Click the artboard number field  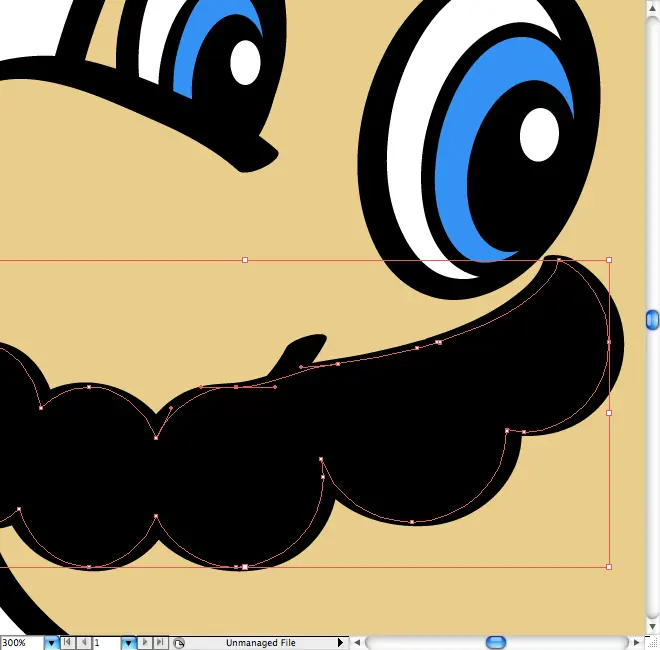(x=107, y=643)
